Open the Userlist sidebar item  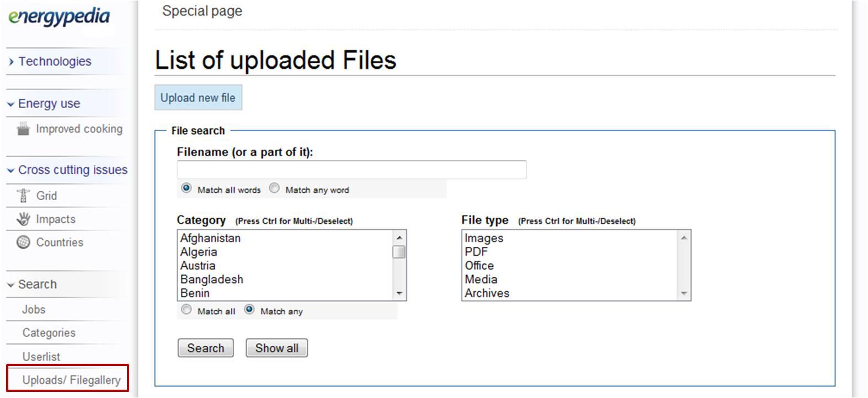tap(41, 357)
